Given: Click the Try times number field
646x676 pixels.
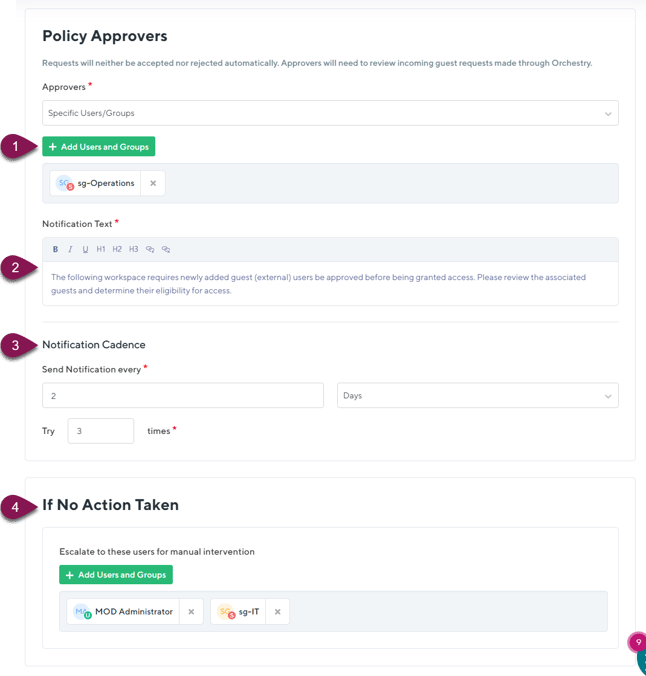Looking at the screenshot, I should pos(101,431).
